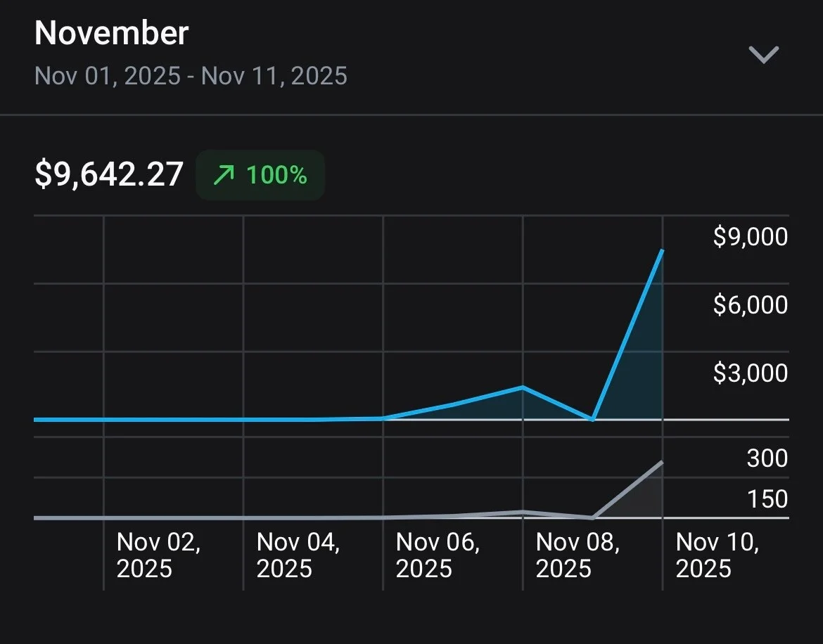Select the Nov 08, 2025 axis label
The image size is (823, 644).
(578, 555)
